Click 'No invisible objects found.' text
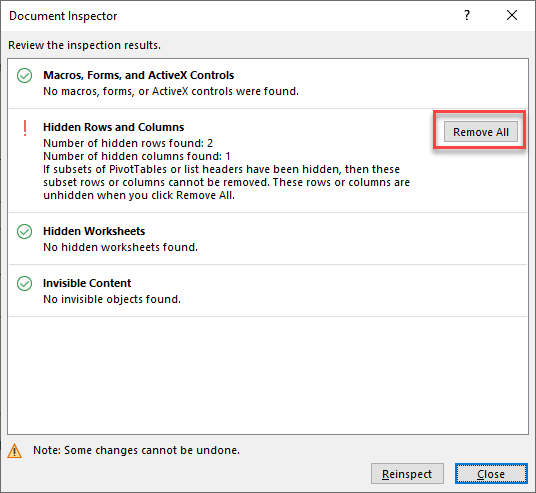The height and width of the screenshot is (493, 536). click(x=112, y=299)
